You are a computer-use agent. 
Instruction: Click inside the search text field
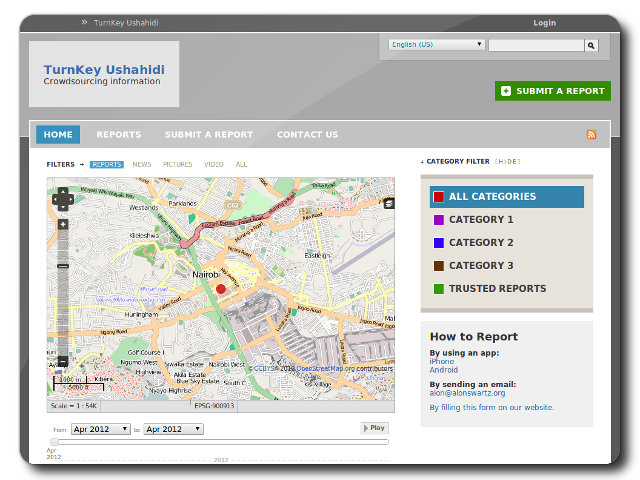click(x=535, y=45)
